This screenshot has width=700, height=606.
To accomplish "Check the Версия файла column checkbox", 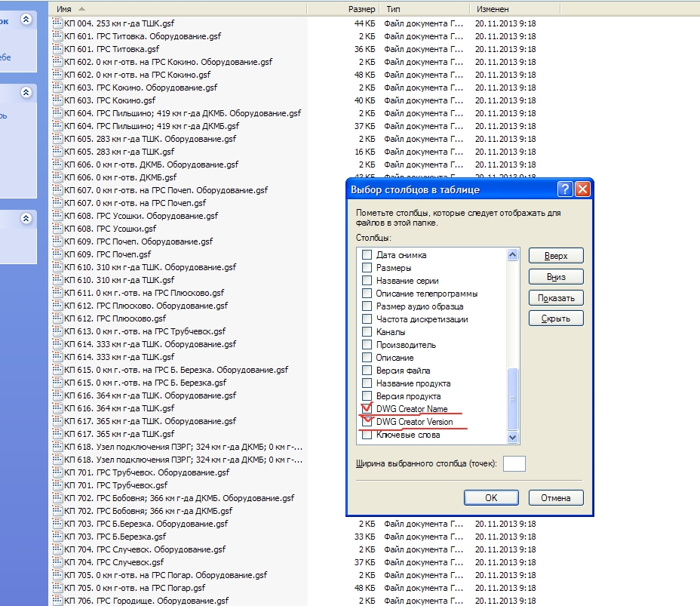I will point(367,371).
